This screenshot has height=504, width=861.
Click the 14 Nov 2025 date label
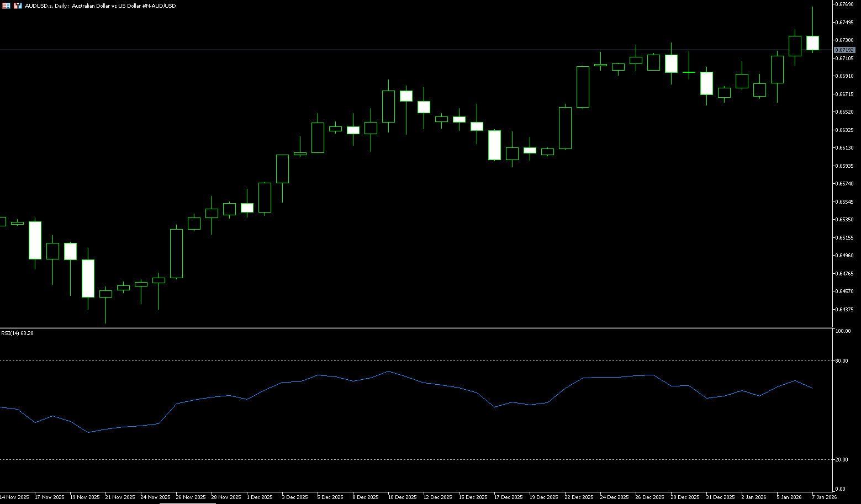14,497
